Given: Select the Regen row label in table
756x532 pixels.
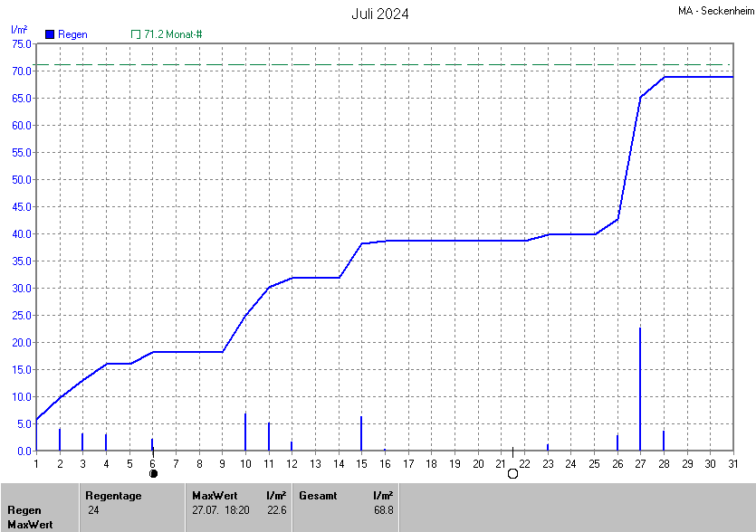Looking at the screenshot, I should (x=24, y=510).
